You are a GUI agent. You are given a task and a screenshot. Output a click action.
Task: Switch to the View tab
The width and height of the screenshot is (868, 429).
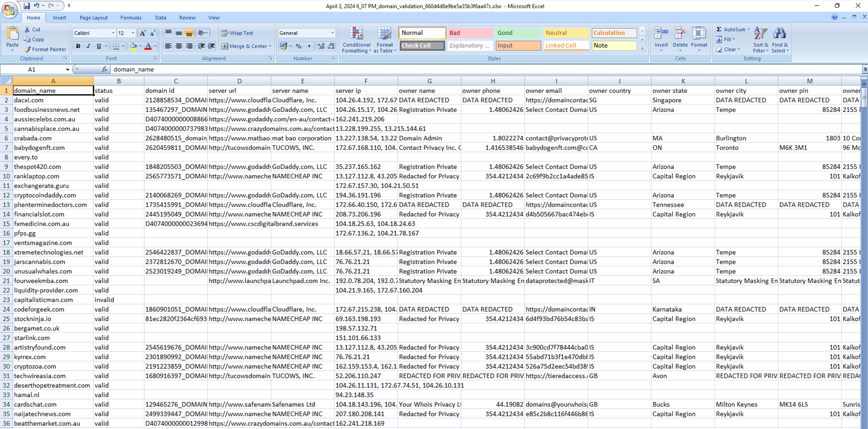tap(214, 18)
